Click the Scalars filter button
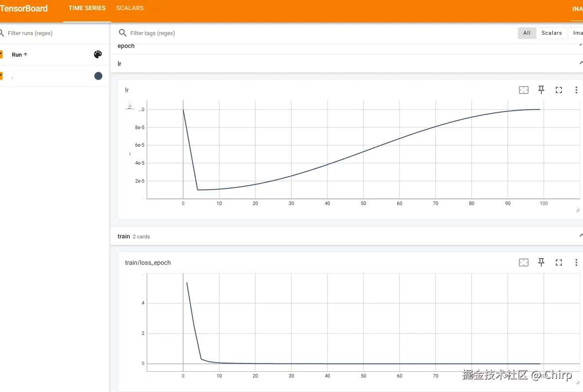The height and width of the screenshot is (392, 583). (551, 33)
